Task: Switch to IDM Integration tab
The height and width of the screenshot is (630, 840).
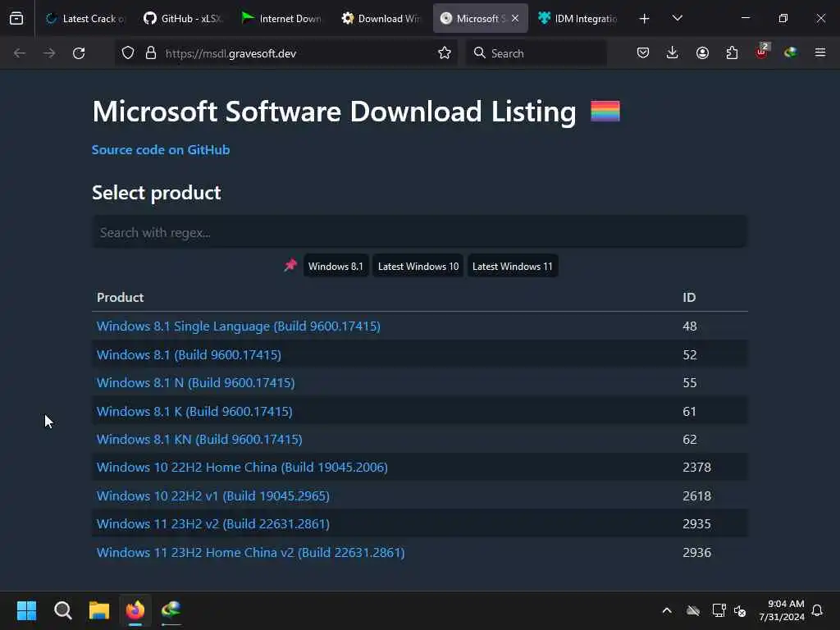Action: 577,19
